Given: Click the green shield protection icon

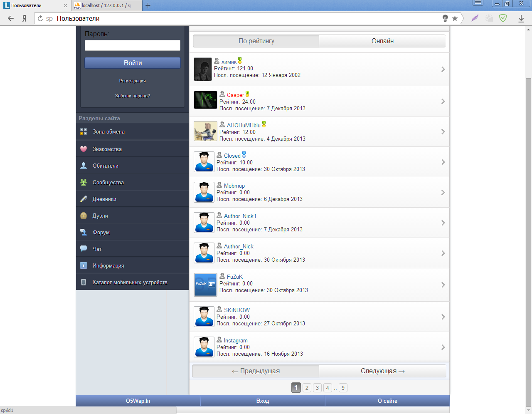Looking at the screenshot, I should pos(503,18).
